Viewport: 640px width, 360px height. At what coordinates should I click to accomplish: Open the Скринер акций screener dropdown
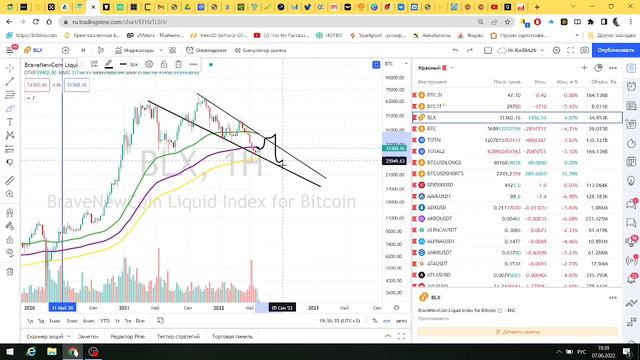point(48,336)
